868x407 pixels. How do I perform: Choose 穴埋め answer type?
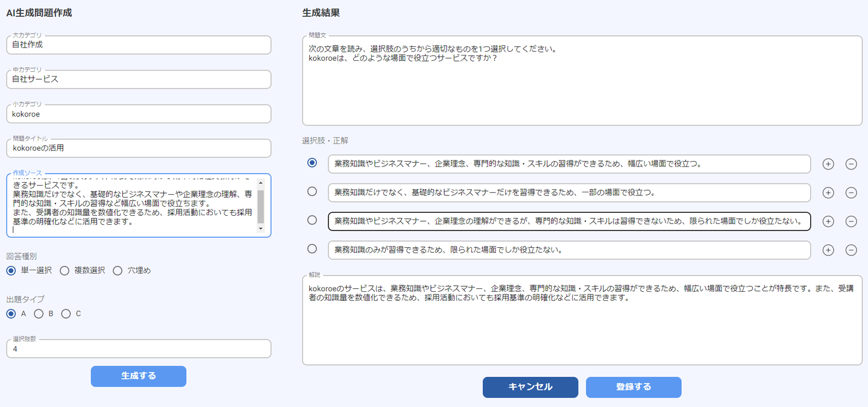coord(118,271)
